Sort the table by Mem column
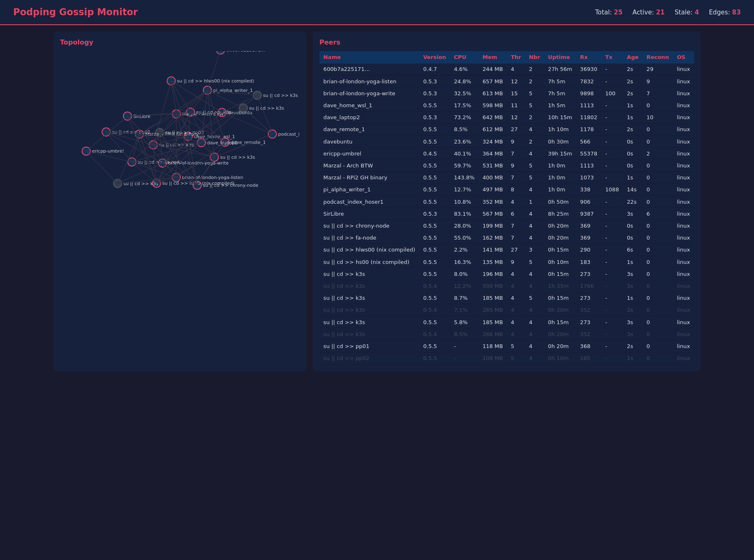Viewport: 754px width, 560px height. pyautogui.click(x=489, y=57)
